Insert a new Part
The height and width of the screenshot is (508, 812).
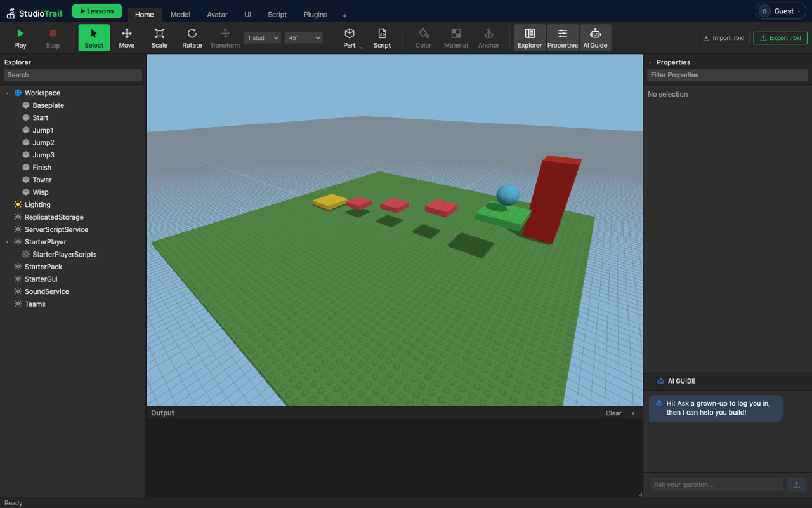[x=349, y=38]
